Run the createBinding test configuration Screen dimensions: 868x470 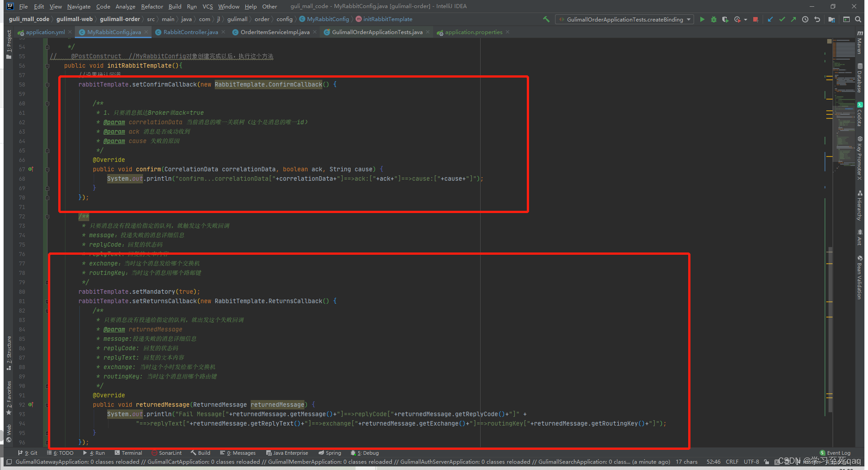click(702, 19)
